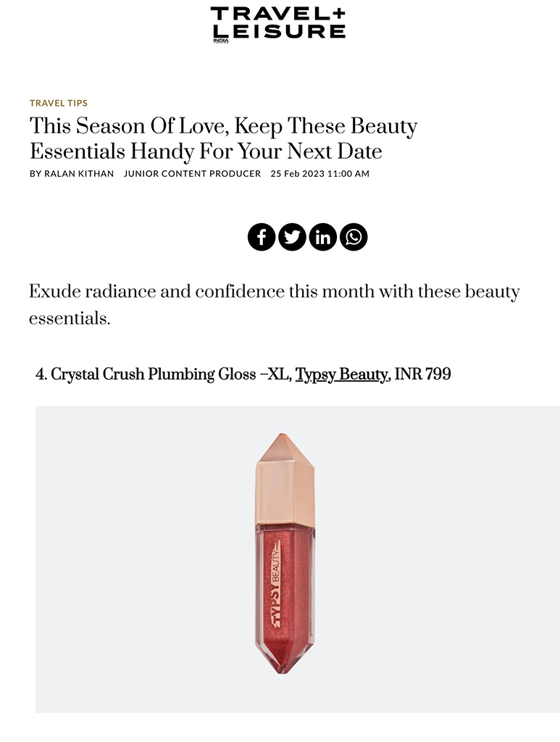Click the Travel + Leisure logo
Screen dimensions: 560x742
(278, 23)
